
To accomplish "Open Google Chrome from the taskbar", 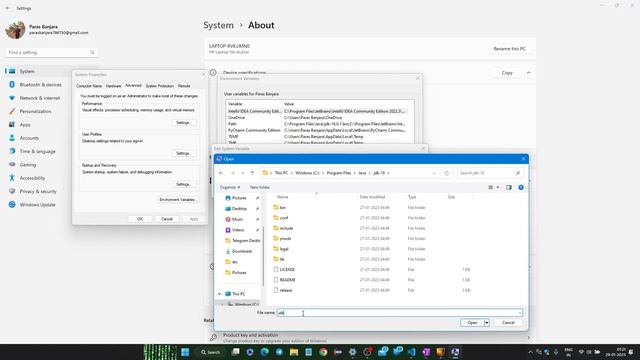I will point(323,352).
